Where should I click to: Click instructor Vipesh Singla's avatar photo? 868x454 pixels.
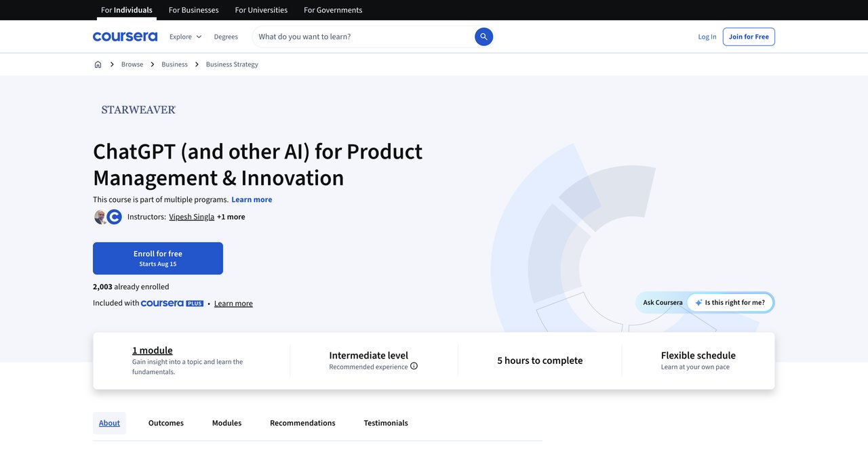(100, 217)
